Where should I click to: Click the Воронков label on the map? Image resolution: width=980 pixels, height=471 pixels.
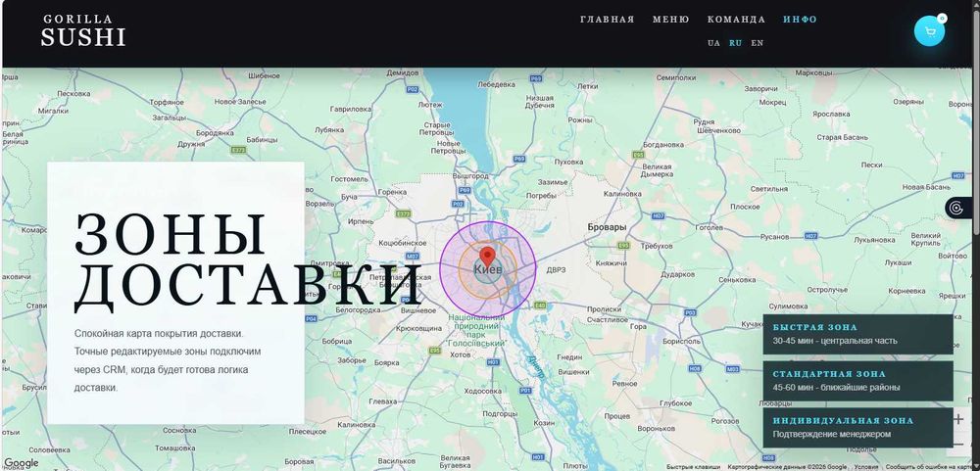[658, 429]
